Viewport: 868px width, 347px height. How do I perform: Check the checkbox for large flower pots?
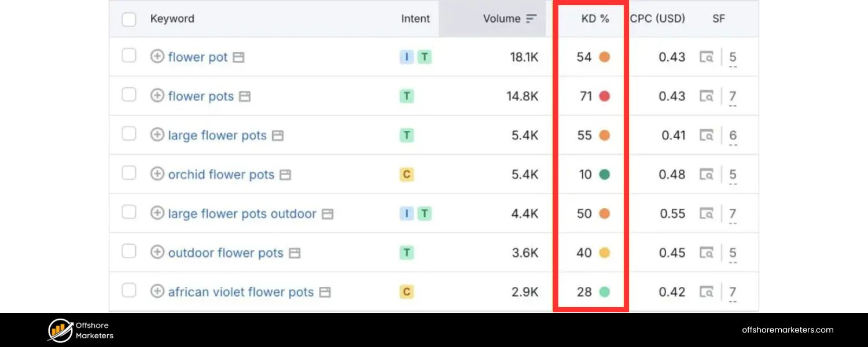coord(128,134)
